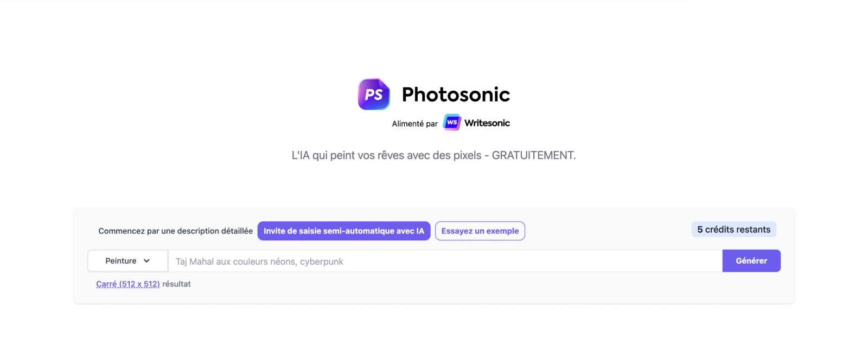Enable Invite de saisie semi-automatique avec IA
Image resolution: width=868 pixels, height=343 pixels.
pos(343,231)
